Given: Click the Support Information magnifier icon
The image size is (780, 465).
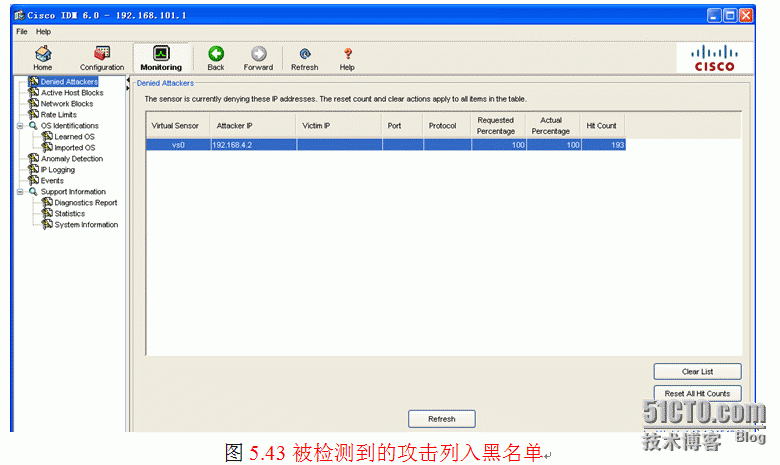Looking at the screenshot, I should 33,191.
